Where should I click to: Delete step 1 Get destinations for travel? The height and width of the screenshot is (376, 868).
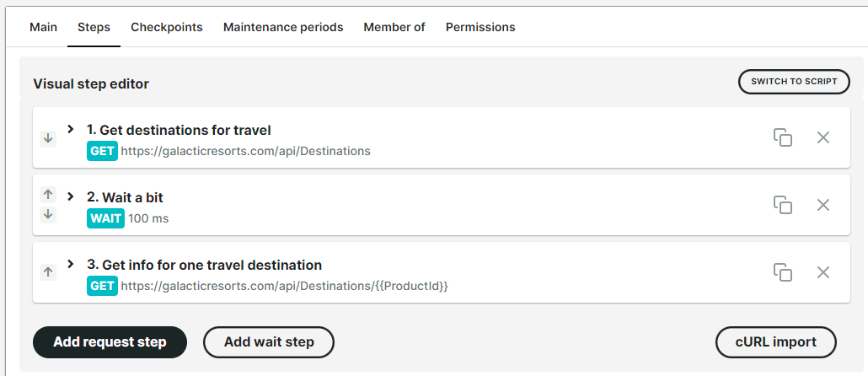tap(823, 137)
